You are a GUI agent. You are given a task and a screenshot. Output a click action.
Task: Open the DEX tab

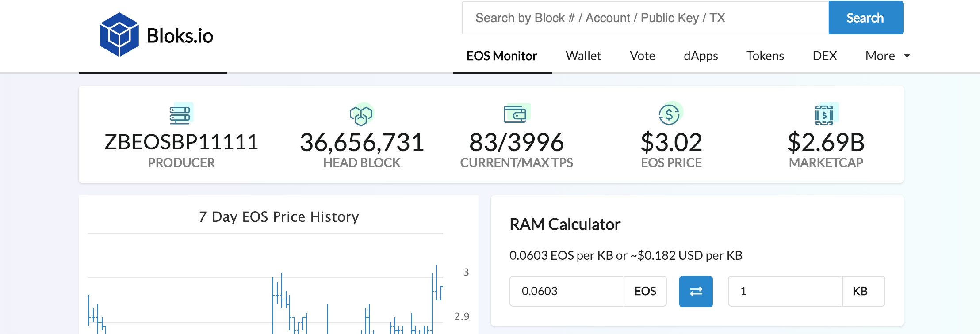pos(824,56)
